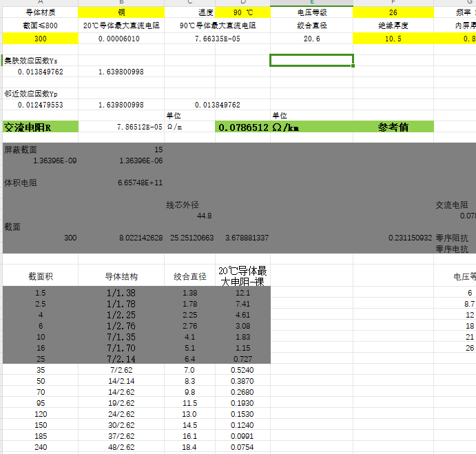
Task: Click the stranded diameter value 20.6
Action: click(x=311, y=39)
